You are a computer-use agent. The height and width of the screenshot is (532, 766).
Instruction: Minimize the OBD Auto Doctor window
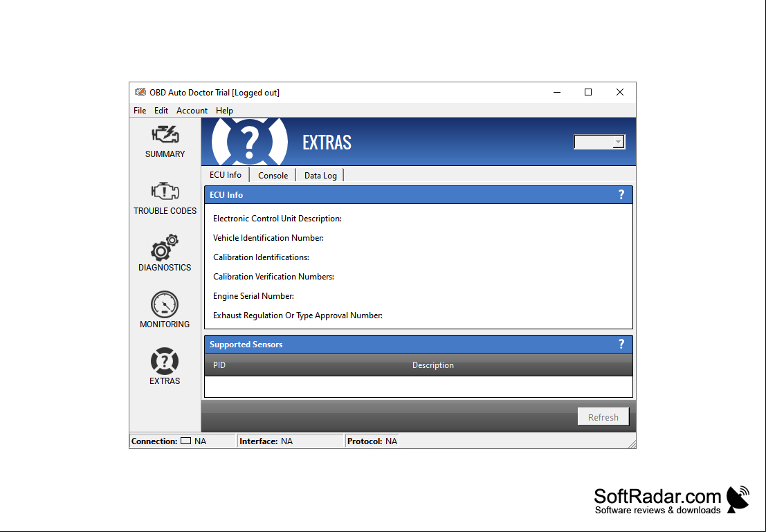coord(557,92)
